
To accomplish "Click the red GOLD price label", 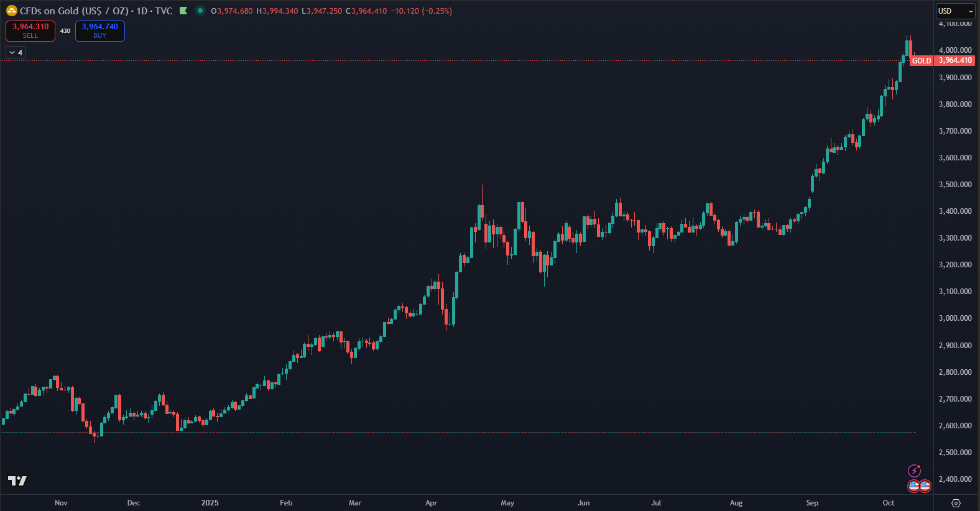I will coord(922,61).
